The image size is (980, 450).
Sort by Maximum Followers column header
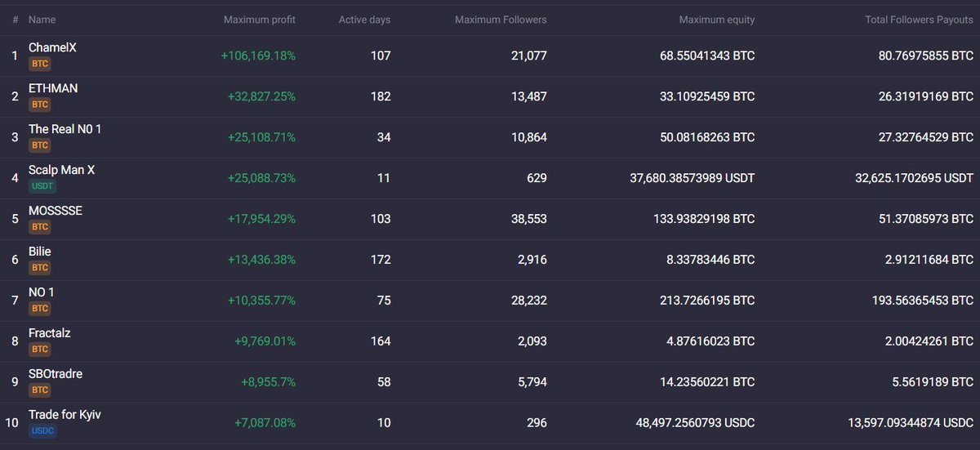click(501, 20)
